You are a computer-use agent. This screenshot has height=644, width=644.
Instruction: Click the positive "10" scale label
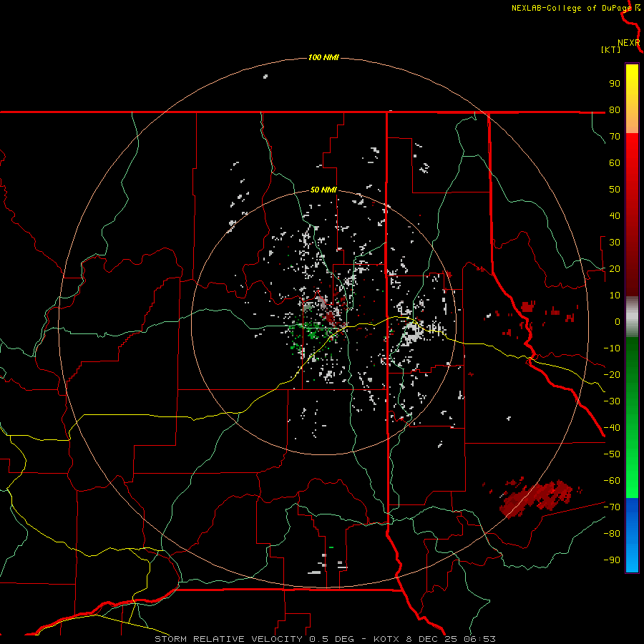pos(615,296)
